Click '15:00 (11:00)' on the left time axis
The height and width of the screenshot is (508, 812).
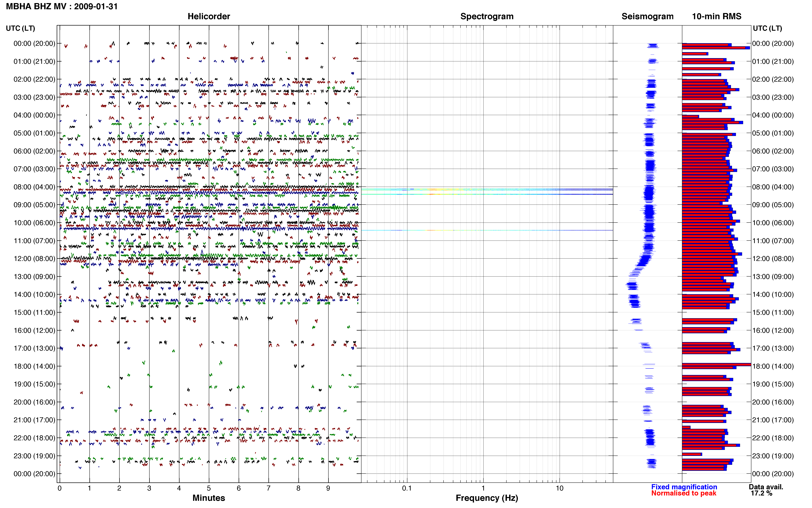point(34,312)
